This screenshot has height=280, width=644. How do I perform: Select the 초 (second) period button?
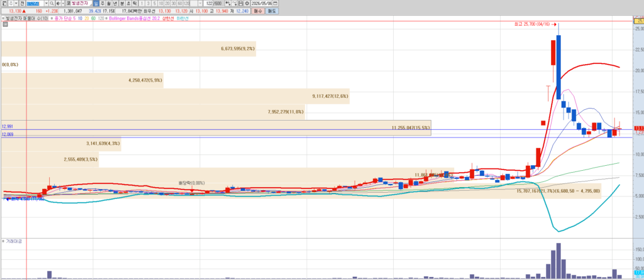(128, 3)
